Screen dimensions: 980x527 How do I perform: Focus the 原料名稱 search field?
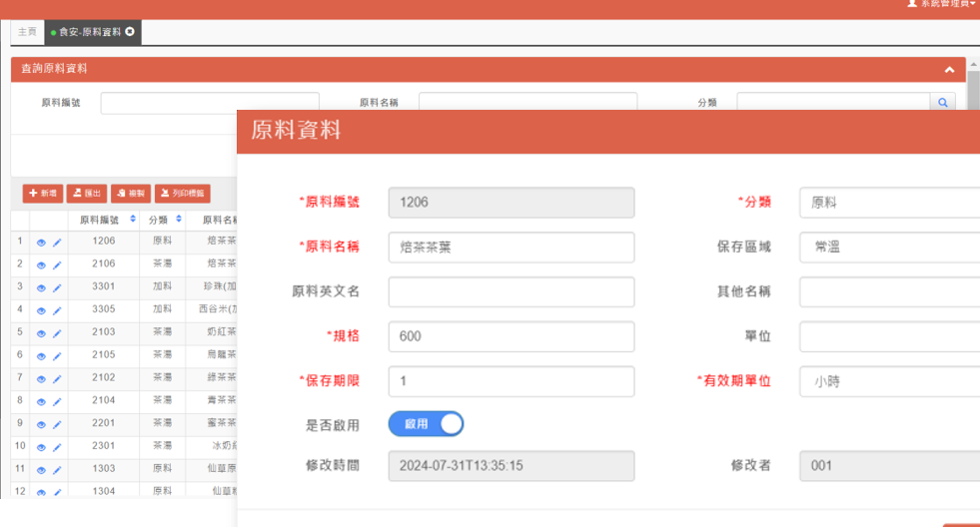click(528, 103)
